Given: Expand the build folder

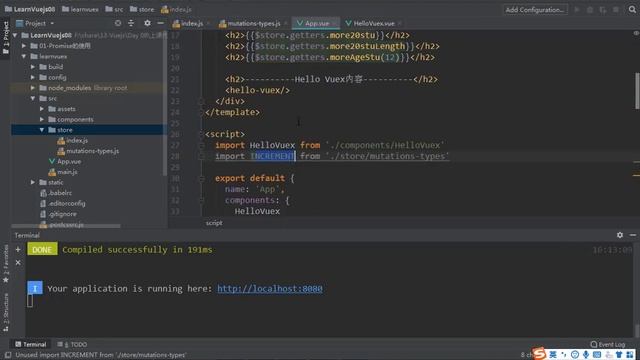Looking at the screenshot, I should tap(33, 67).
